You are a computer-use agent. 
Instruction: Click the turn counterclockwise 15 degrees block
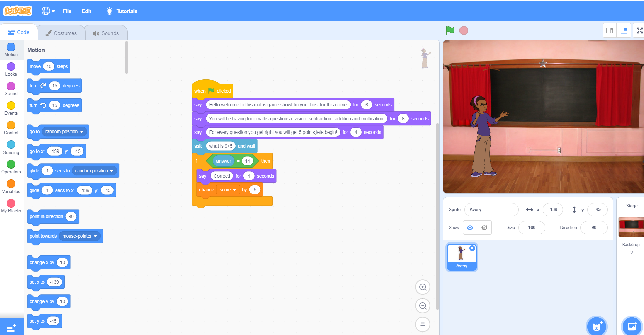point(54,105)
